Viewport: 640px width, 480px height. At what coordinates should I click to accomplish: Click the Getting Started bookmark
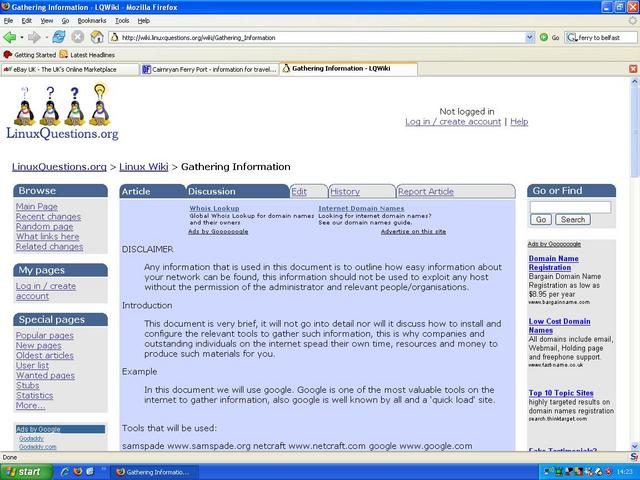(x=30, y=55)
